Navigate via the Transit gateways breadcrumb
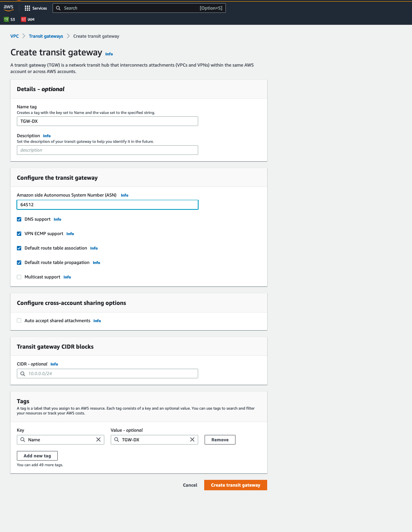 (x=46, y=36)
